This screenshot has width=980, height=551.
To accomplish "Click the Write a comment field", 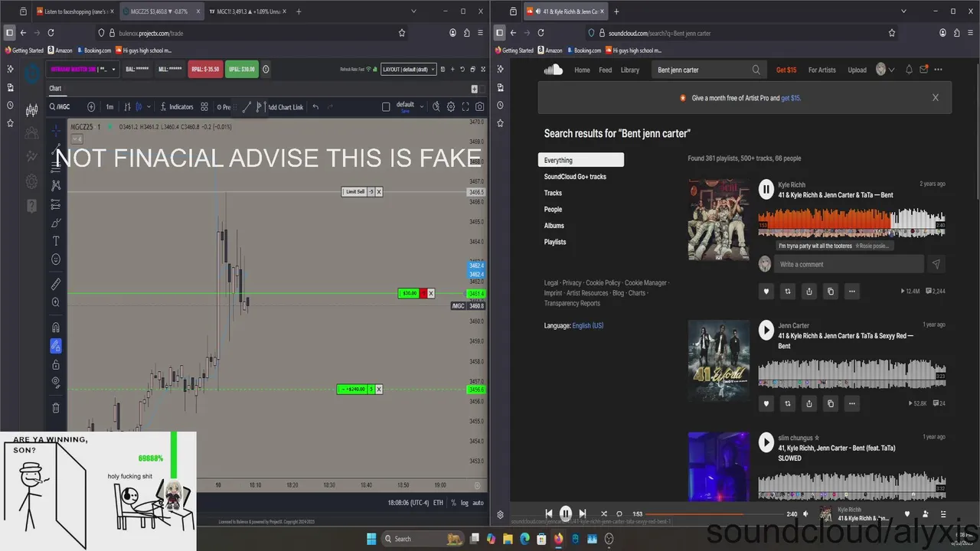I will click(x=848, y=264).
